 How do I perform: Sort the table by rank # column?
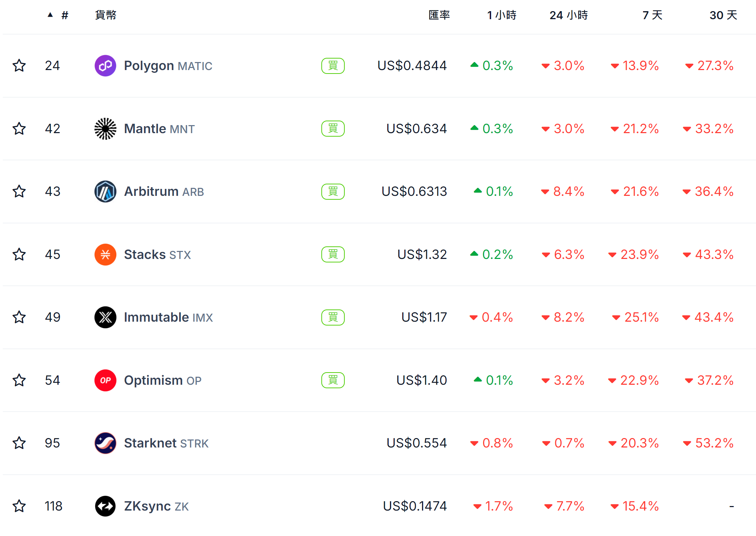(64, 15)
